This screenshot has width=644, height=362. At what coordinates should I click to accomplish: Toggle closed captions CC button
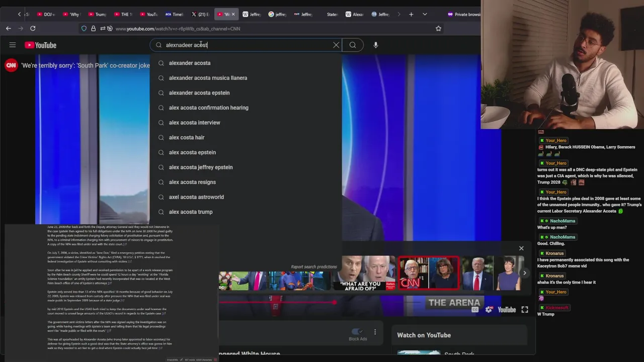474,310
